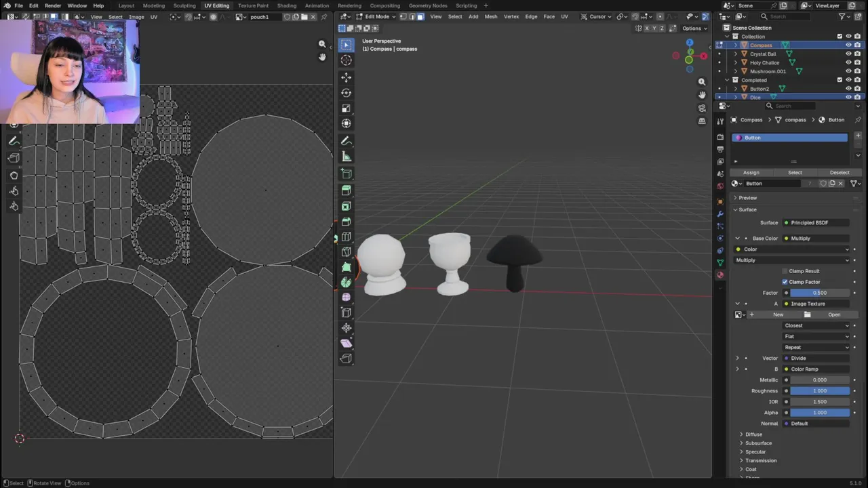
Task: Hide Crystal Ball object in outliner
Action: click(x=848, y=54)
